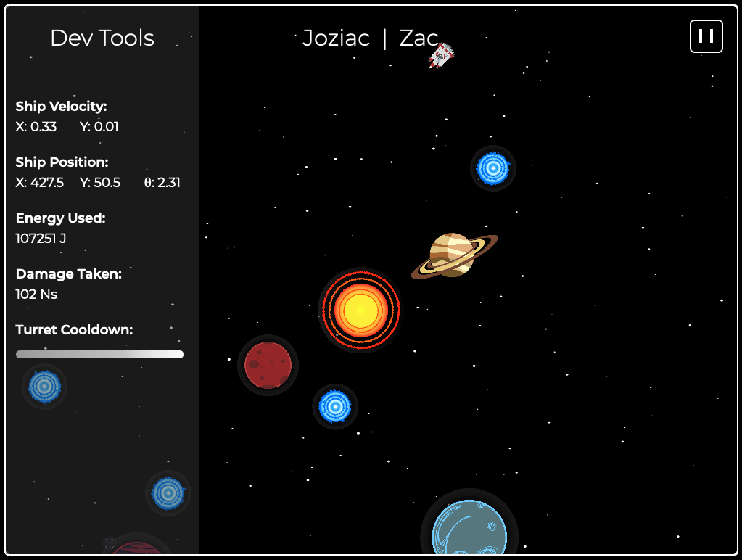Screen dimensions: 742x560
Task: Click the Turret Cooldown label
Action: (x=74, y=329)
